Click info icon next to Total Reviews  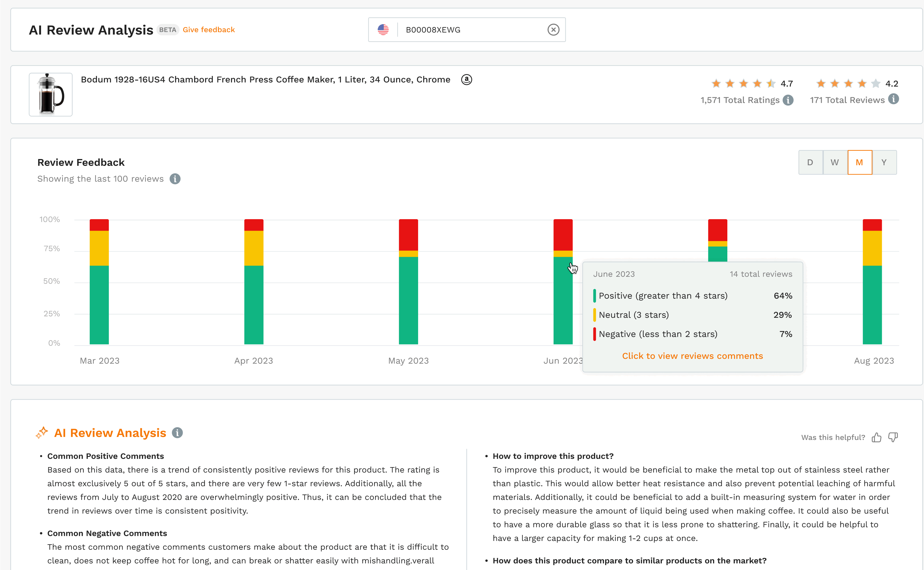click(893, 99)
